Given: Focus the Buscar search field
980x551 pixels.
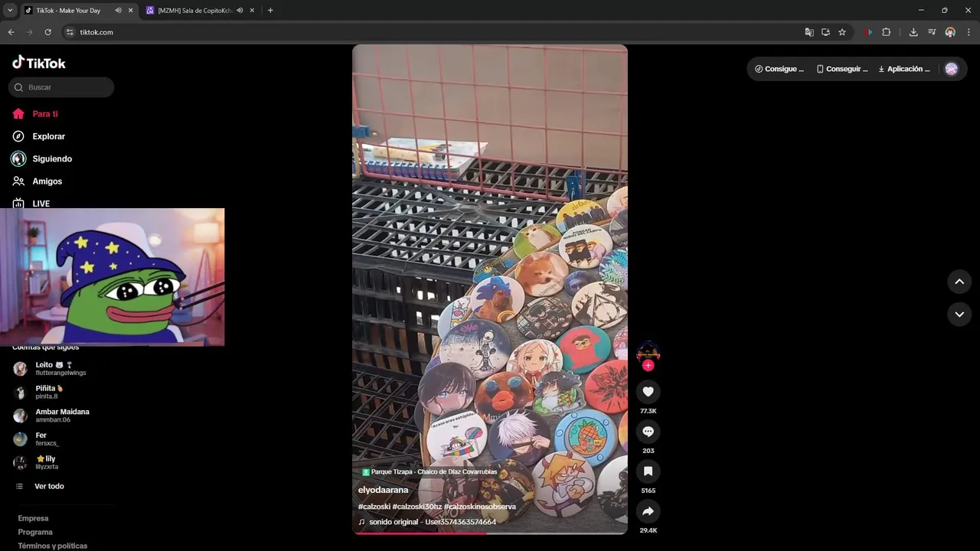Looking at the screenshot, I should tap(61, 87).
